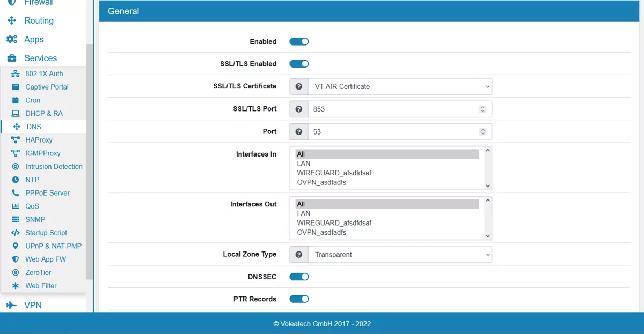Click the Web App FW shield icon
The height and width of the screenshot is (334, 644).
click(x=15, y=259)
